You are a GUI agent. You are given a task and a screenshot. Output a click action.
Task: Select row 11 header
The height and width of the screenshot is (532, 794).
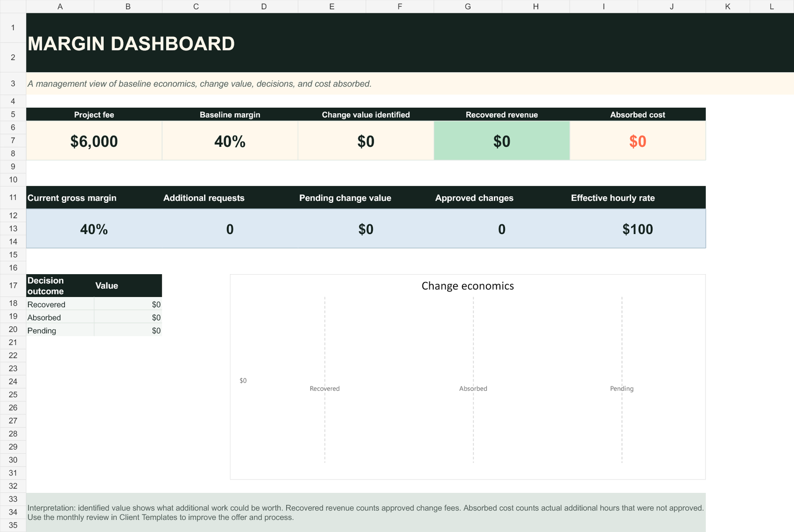13,197
